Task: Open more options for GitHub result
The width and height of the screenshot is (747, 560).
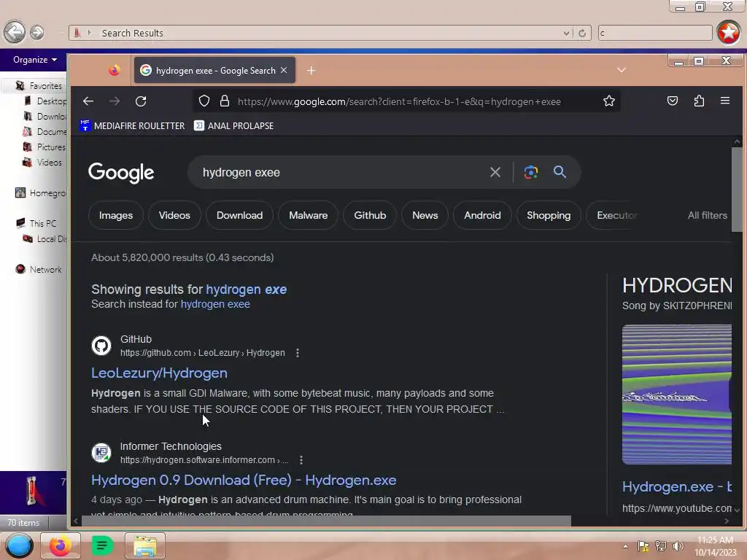Action: coord(298,353)
